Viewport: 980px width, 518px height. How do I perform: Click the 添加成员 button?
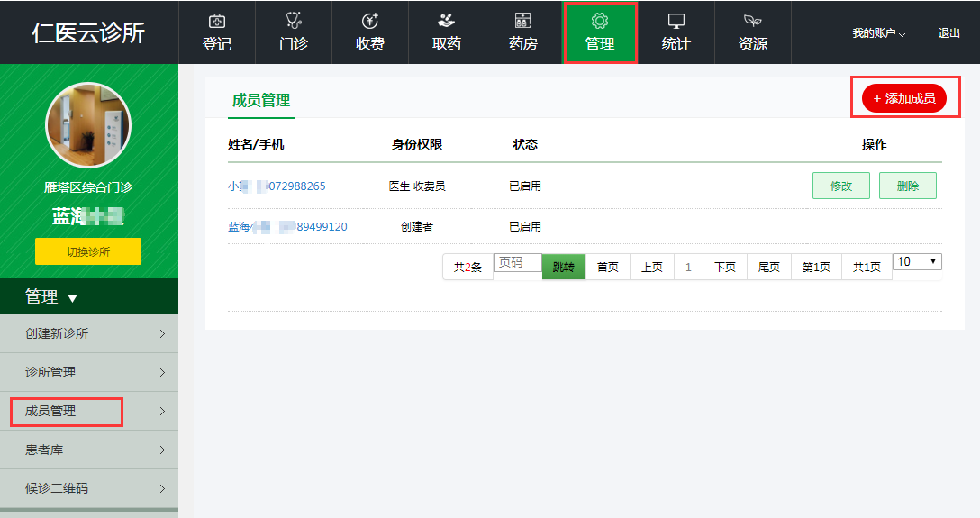pos(904,98)
